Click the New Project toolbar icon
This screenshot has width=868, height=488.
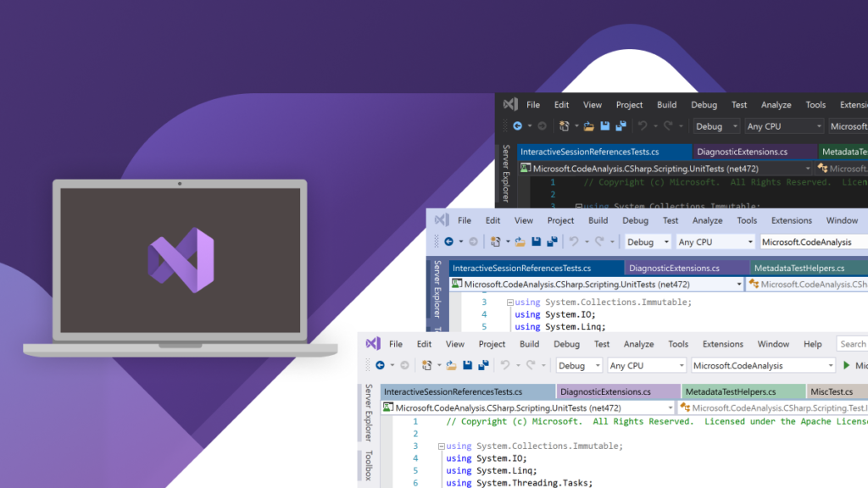pyautogui.click(x=426, y=364)
